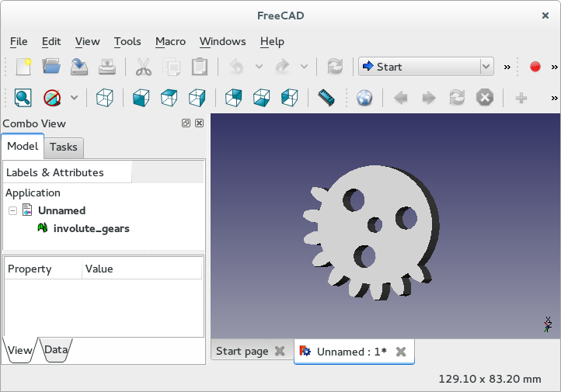This screenshot has height=392, width=561.
Task: Open the Edit menu
Action: (x=51, y=41)
